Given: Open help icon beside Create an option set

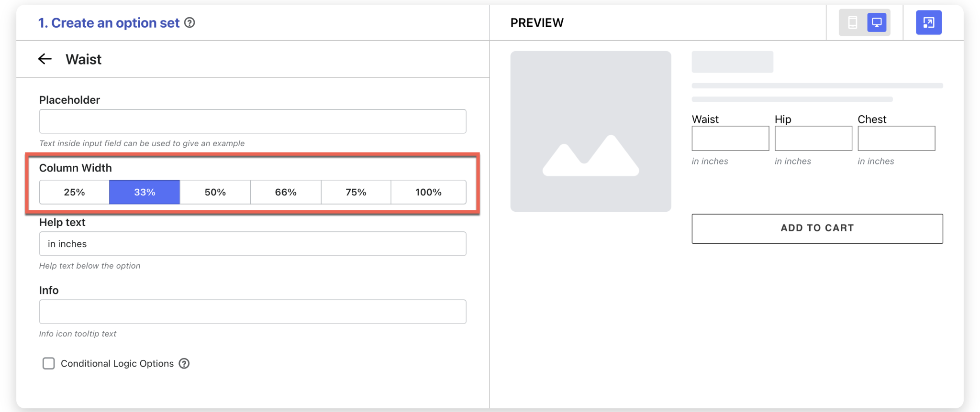Looking at the screenshot, I should (x=189, y=22).
